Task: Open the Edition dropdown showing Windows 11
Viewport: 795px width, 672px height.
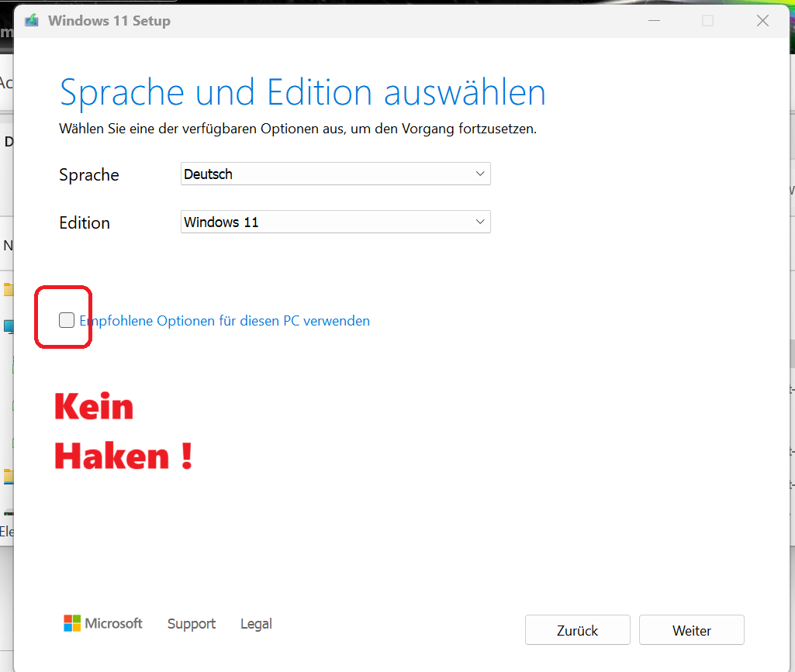Action: [x=336, y=222]
